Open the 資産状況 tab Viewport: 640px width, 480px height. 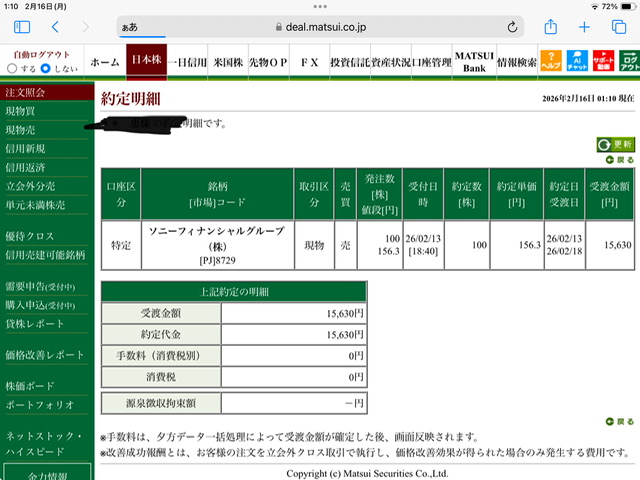coord(391,62)
